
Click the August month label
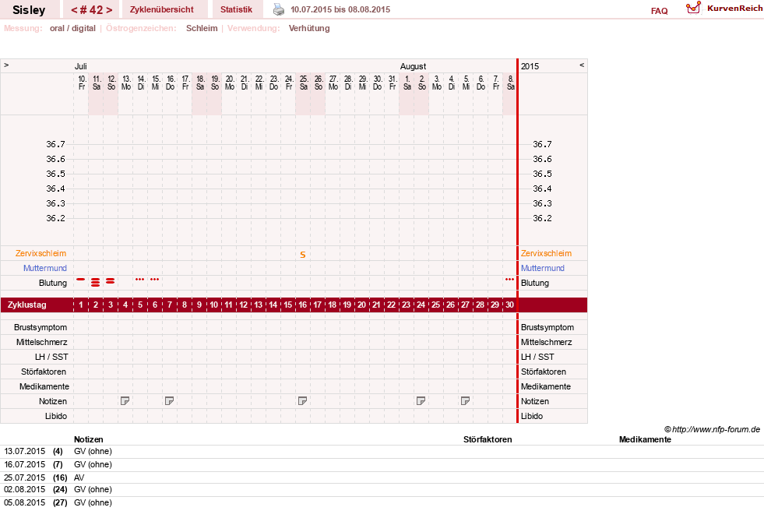pos(414,66)
